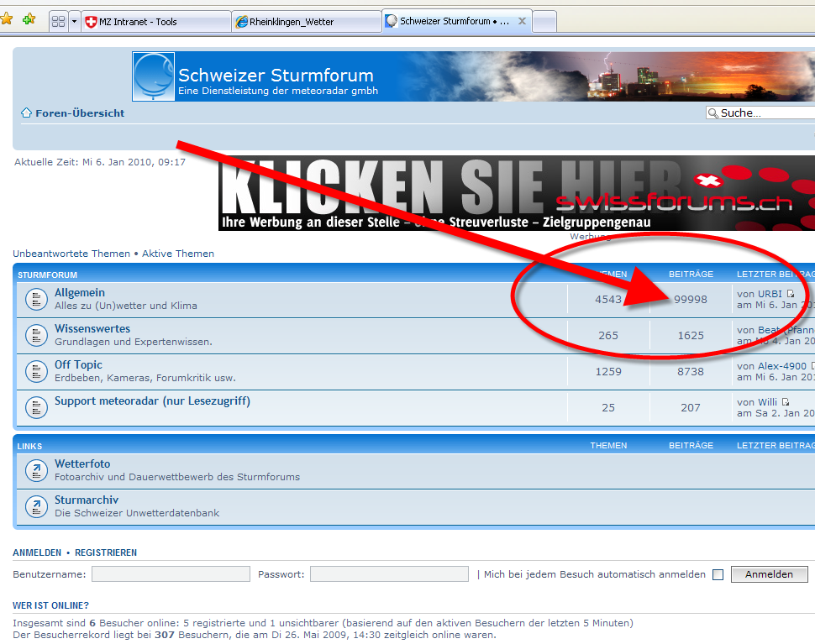Click the Schweizer Sturmforum globe logo
815x644 pixels.
coord(153,76)
